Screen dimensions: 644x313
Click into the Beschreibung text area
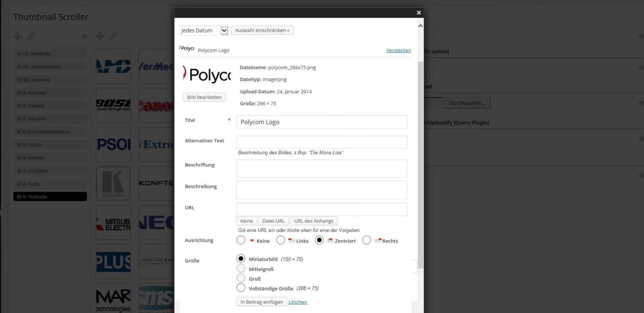coord(322,190)
